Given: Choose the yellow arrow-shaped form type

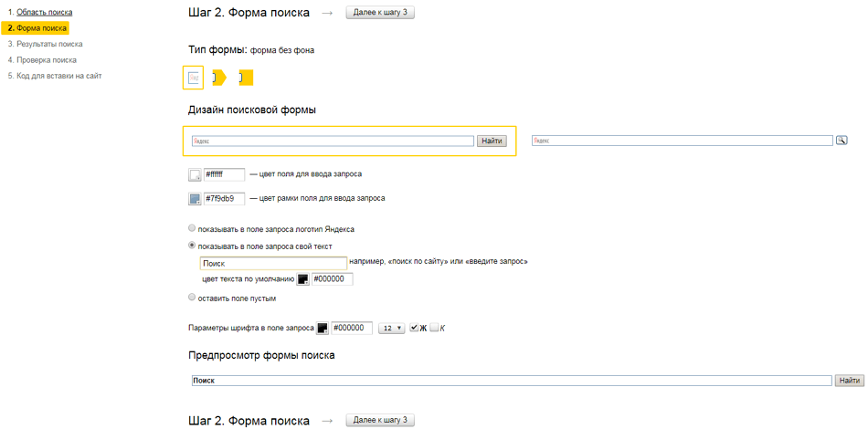Looking at the screenshot, I should 218,78.
